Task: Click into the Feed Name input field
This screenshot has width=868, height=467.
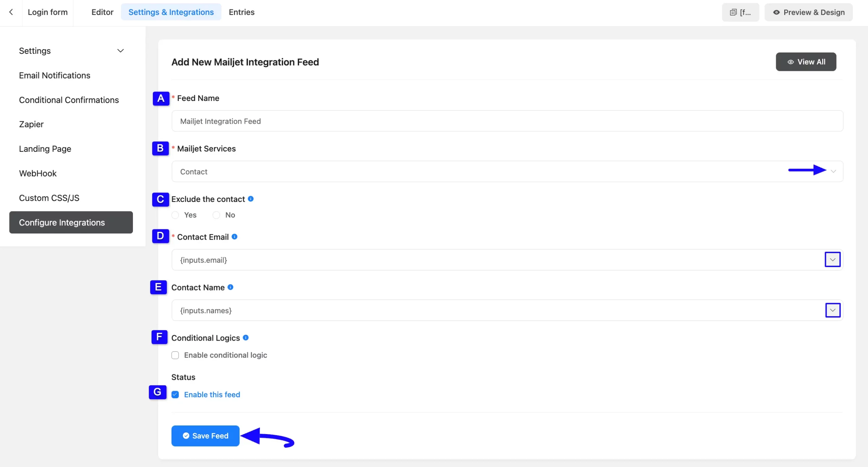Action: pyautogui.click(x=507, y=121)
